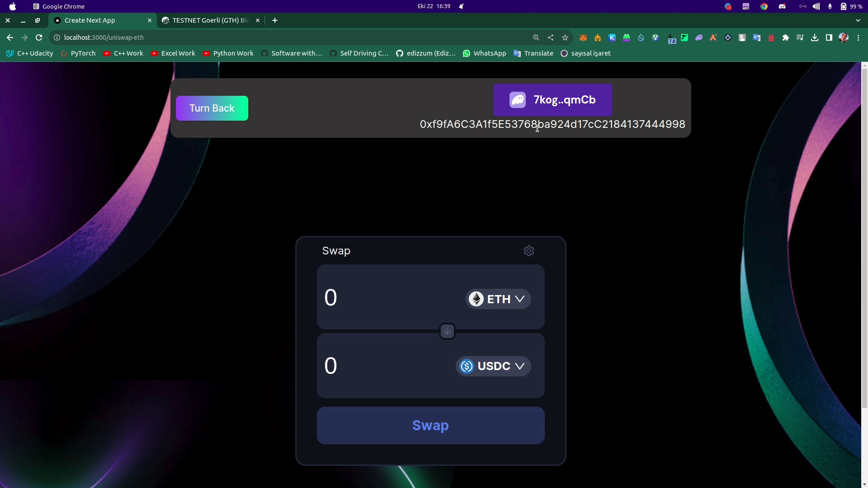View site information icon for localhost
Screen dimensions: 868x488
pyautogui.click(x=57, y=38)
